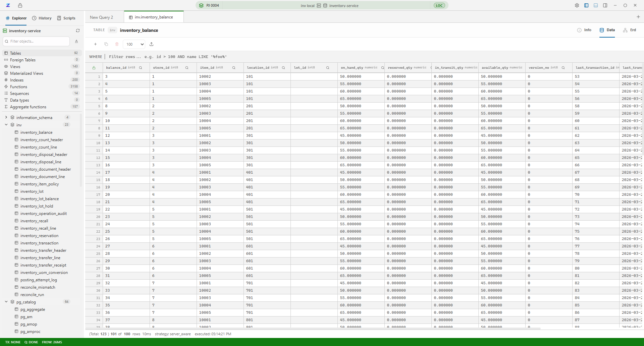Open the row limit dropdown showing 100
This screenshot has height=346, width=644.
coord(133,44)
